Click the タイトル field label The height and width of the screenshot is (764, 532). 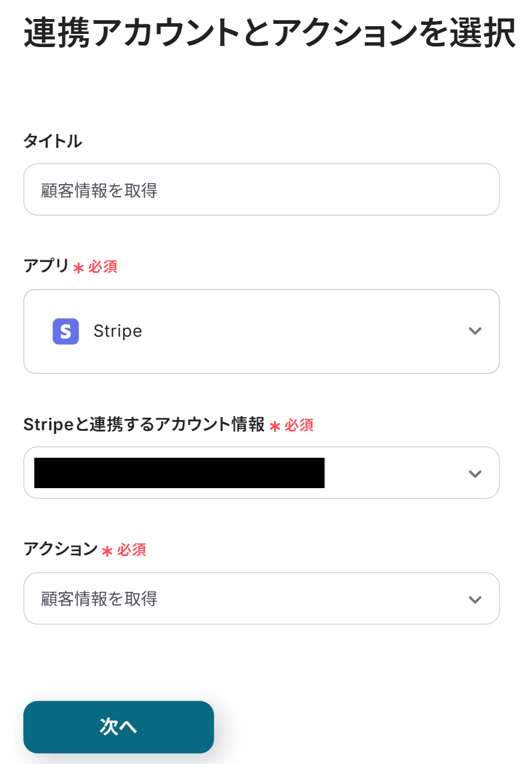[x=52, y=141]
